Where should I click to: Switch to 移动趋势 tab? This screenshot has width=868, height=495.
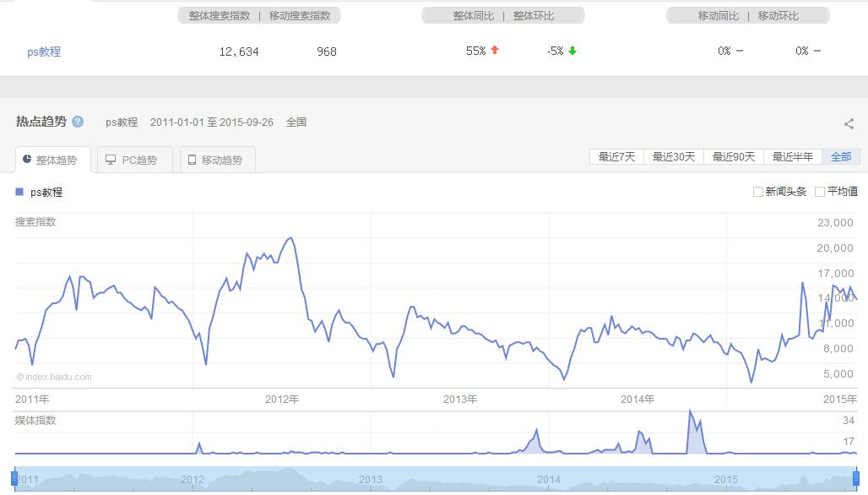coord(218,160)
